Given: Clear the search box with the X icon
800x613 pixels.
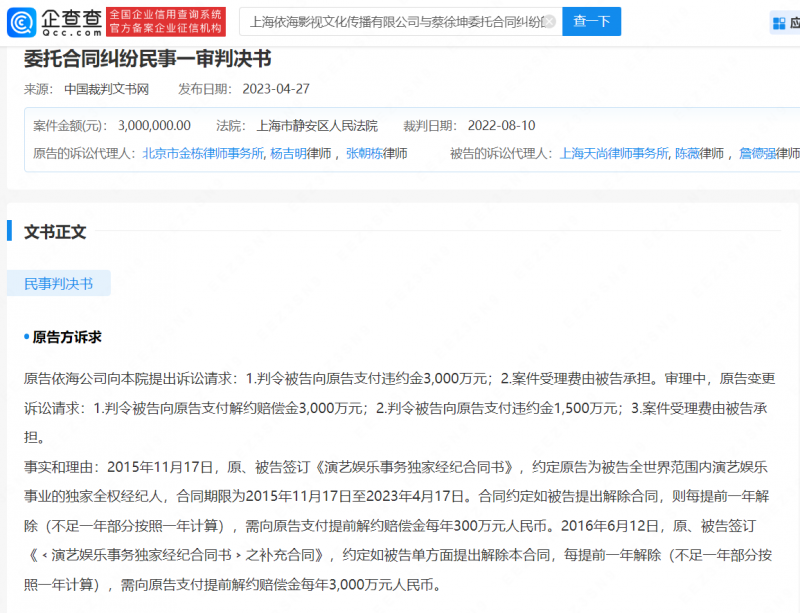Looking at the screenshot, I should tap(548, 22).
